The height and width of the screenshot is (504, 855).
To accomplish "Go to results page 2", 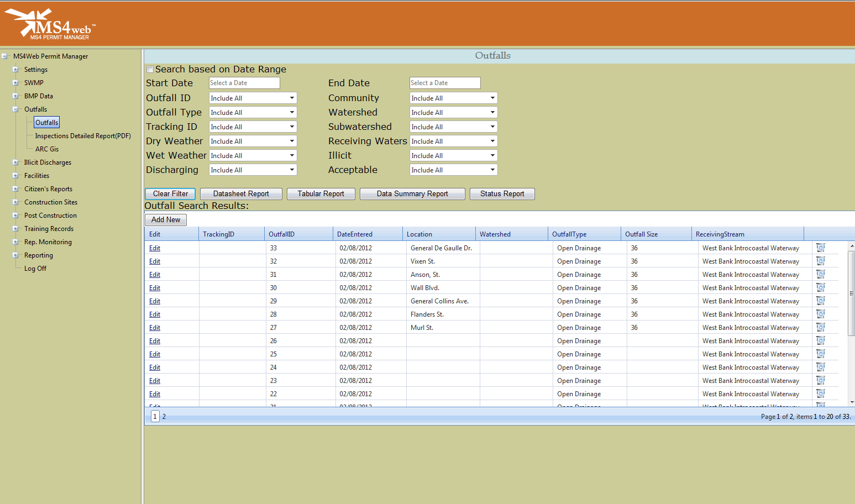I will 164,417.
